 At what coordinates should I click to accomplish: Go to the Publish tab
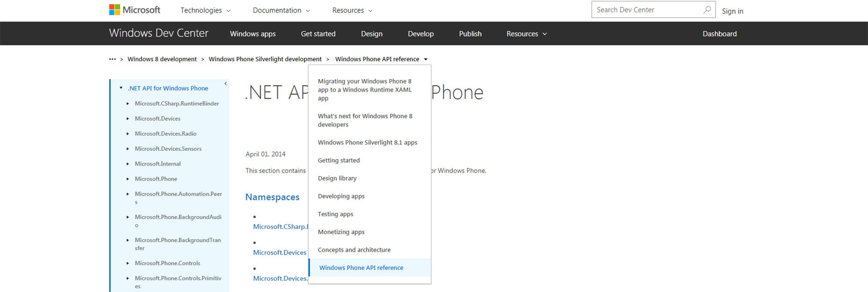coord(470,34)
